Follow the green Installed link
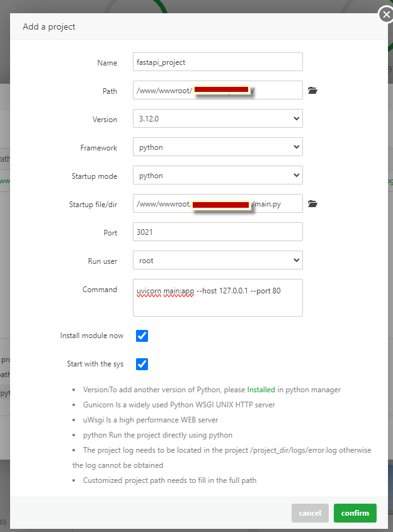Viewport: 393px width, 532px height. pos(261,390)
